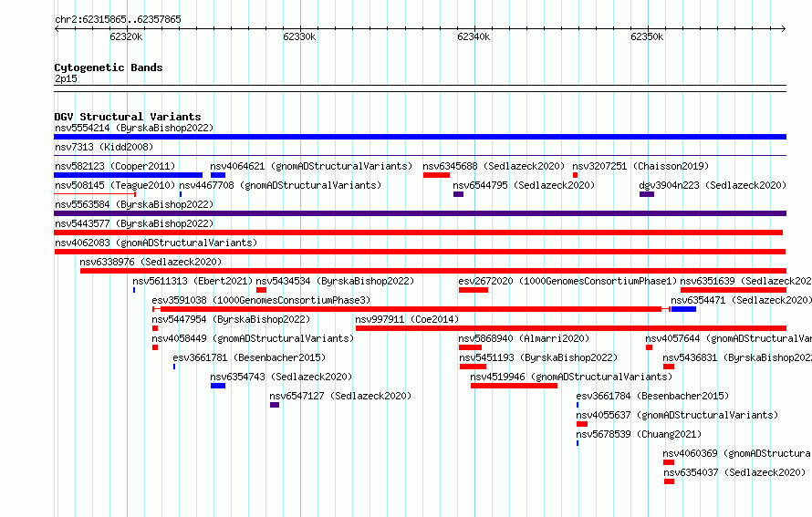812x517 pixels.
Task: Open the nsv7313 (Kidd2008) variant label
Action: tap(104, 147)
